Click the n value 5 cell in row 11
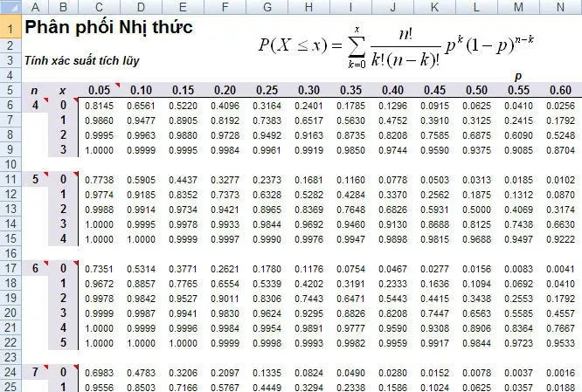The width and height of the screenshot is (582, 392). 34,179
